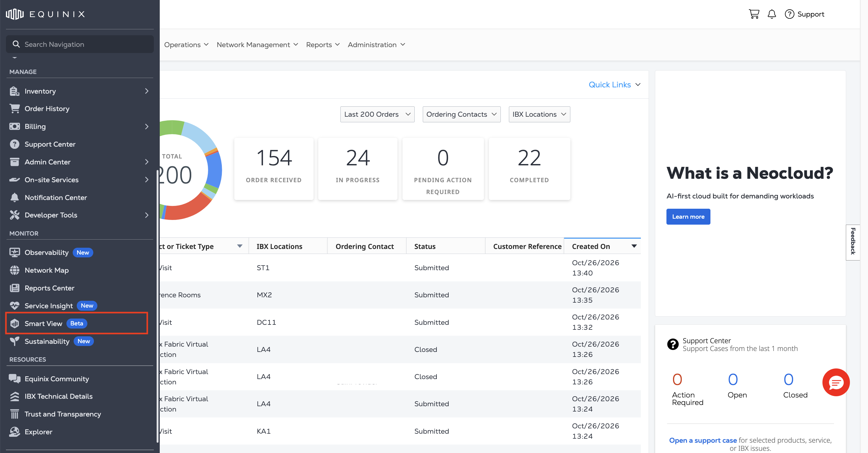Viewport: 868px width, 453px height.
Task: Select the 22 Completed card
Action: click(529, 168)
